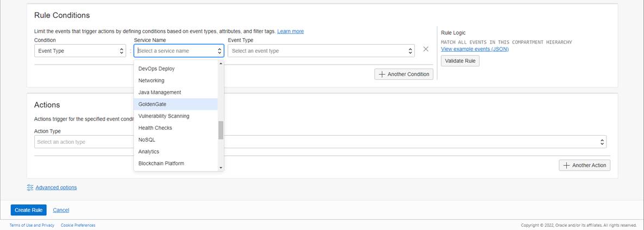Select GoldenGate from service list
The width and height of the screenshot is (644, 230).
click(x=152, y=104)
